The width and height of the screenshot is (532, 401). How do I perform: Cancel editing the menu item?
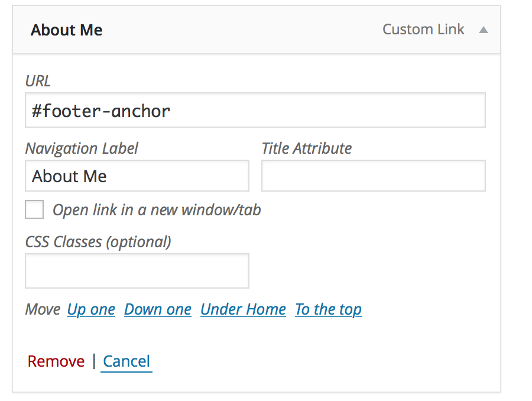coord(126,361)
